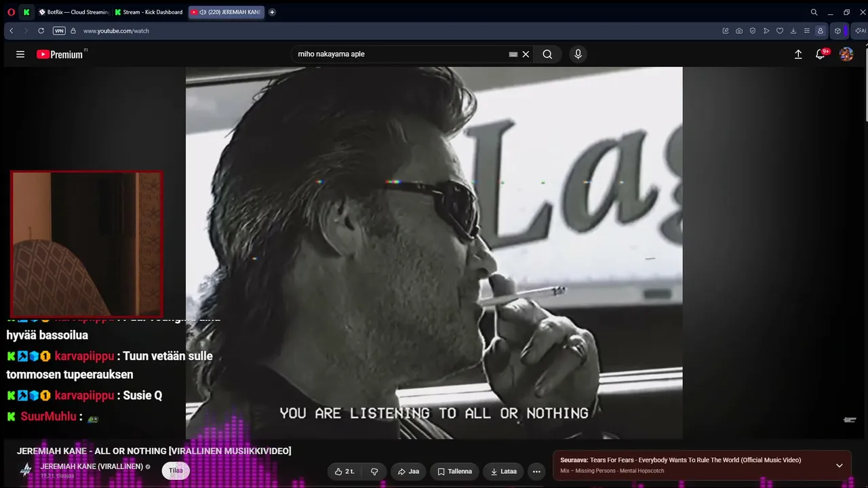
Task: Click chat message 'Tuun vetään sulle'
Action: click(167, 356)
